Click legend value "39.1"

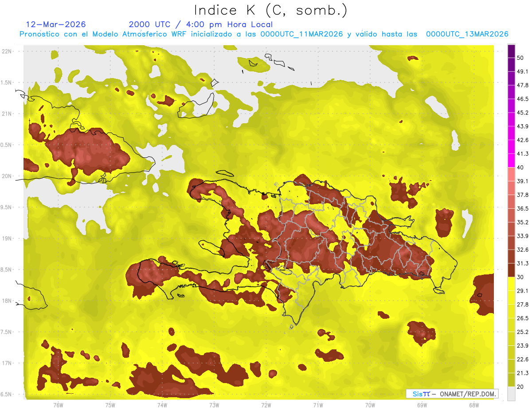[522, 181]
